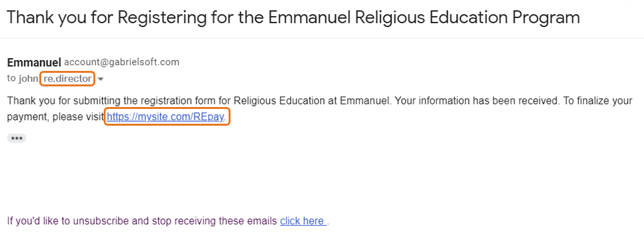Click recipient john in the to line
Screen dimensions: 644x234
click(x=29, y=79)
